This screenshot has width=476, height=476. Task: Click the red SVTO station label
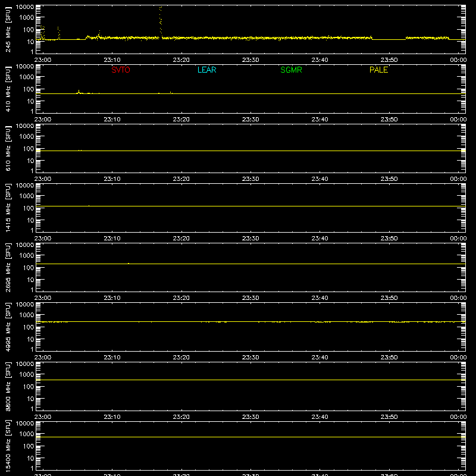click(121, 70)
